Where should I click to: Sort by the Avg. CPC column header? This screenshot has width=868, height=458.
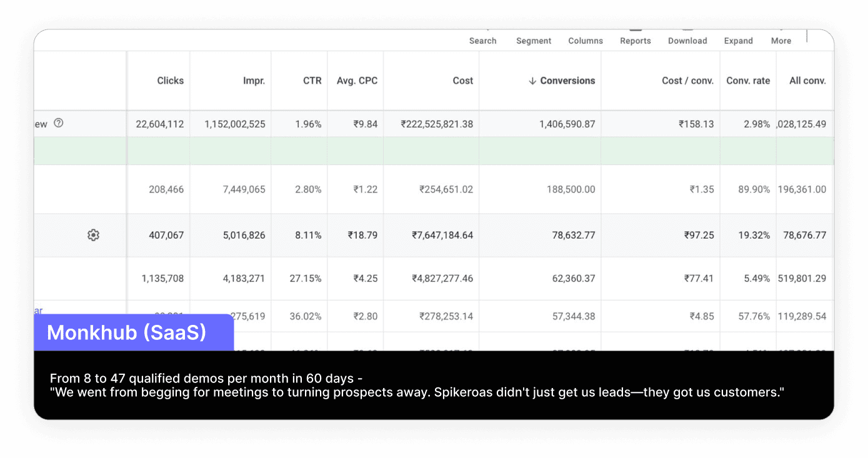point(357,81)
